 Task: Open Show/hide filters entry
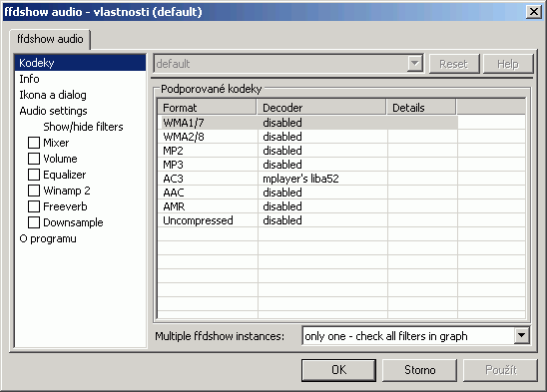tap(83, 127)
